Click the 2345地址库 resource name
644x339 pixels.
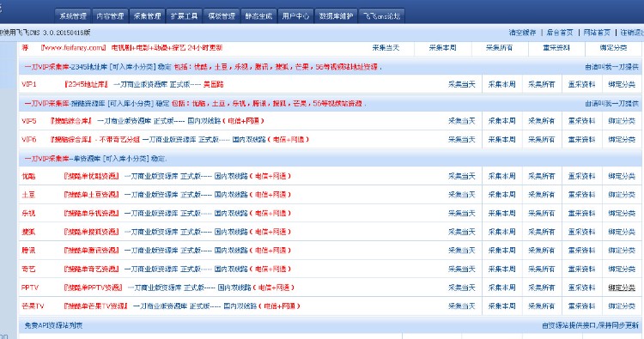point(86,84)
